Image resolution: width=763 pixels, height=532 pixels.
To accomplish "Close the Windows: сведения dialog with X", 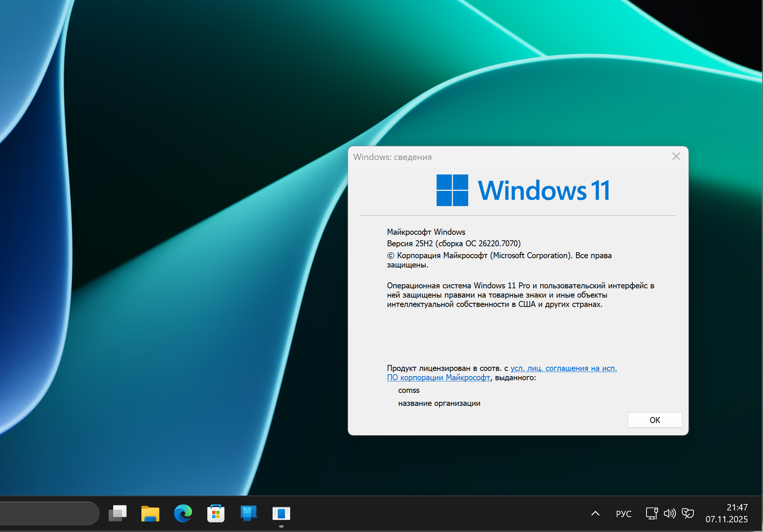I will click(x=676, y=156).
